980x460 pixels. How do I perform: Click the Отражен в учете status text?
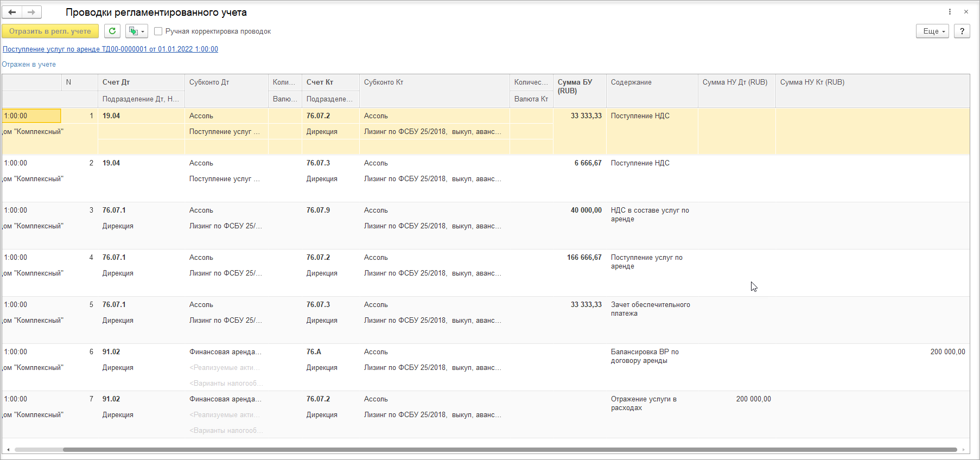(29, 64)
